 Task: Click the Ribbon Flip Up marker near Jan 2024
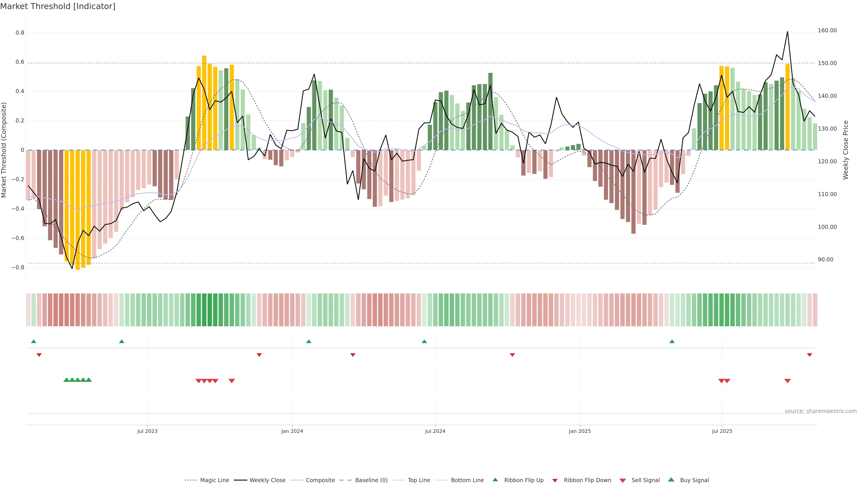(309, 342)
